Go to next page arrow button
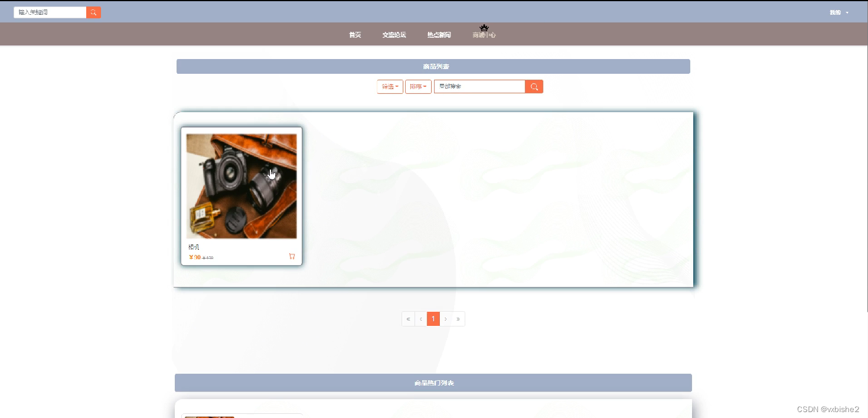 [x=445, y=319]
